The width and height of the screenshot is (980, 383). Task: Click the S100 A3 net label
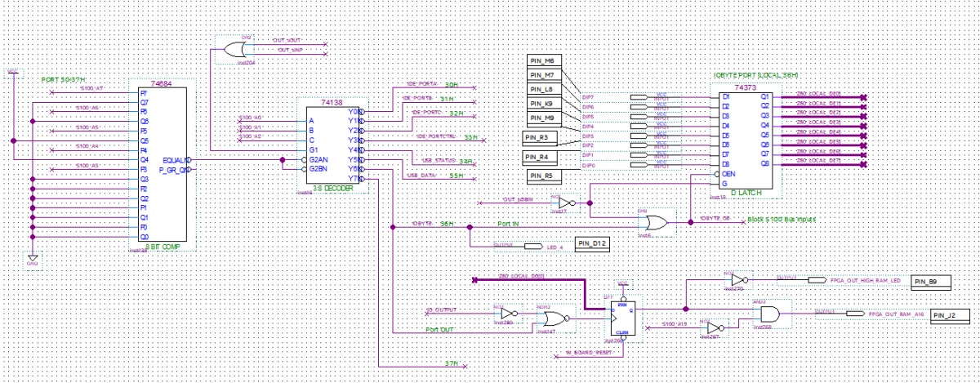click(x=88, y=166)
